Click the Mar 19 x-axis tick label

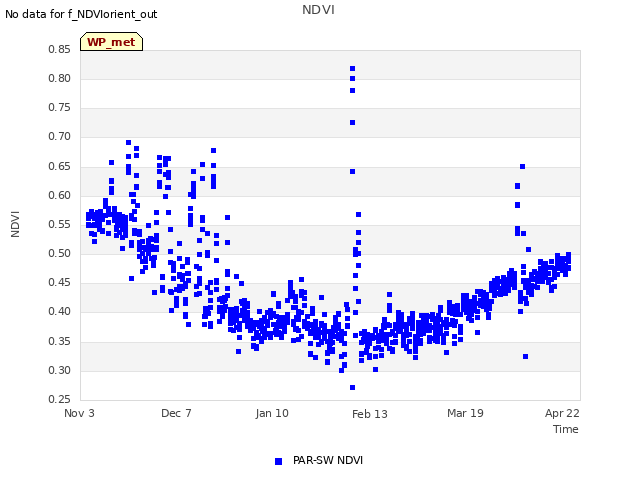(465, 413)
